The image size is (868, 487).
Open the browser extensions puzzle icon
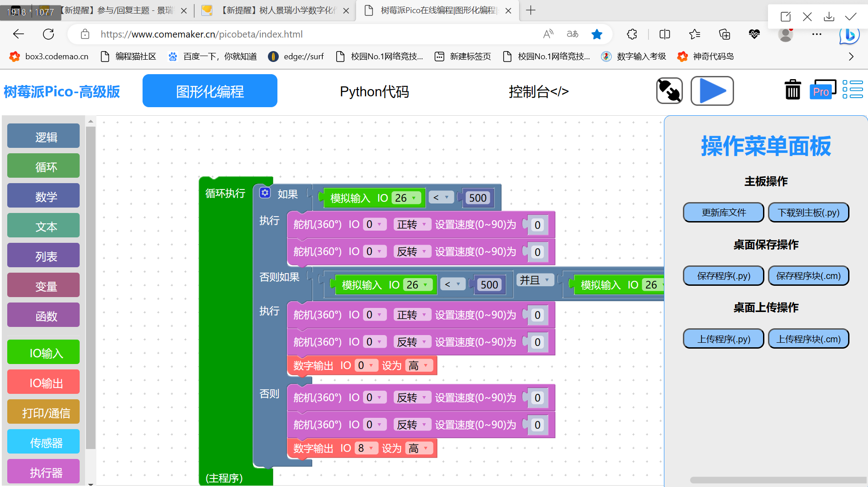click(x=632, y=34)
